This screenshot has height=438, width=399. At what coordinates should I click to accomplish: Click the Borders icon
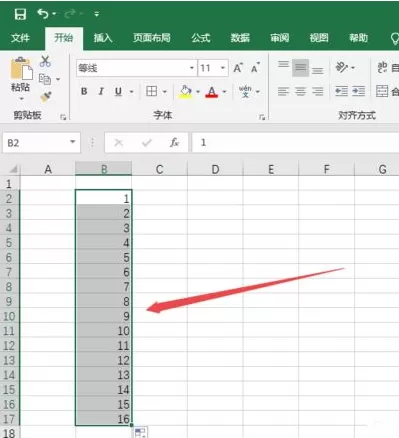[152, 91]
